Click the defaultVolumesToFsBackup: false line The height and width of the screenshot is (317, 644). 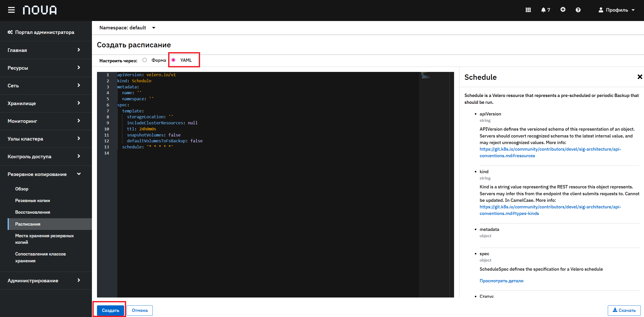pos(165,141)
